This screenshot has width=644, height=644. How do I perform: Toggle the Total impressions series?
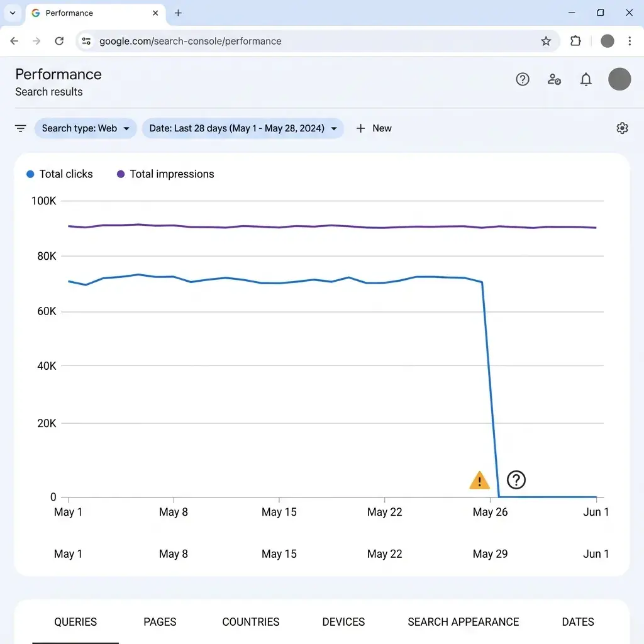165,174
